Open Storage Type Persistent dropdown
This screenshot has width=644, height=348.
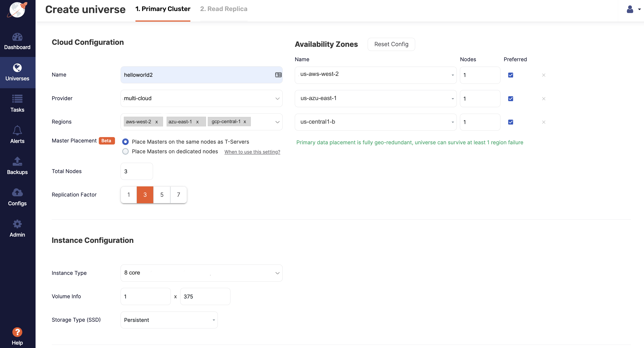click(169, 320)
